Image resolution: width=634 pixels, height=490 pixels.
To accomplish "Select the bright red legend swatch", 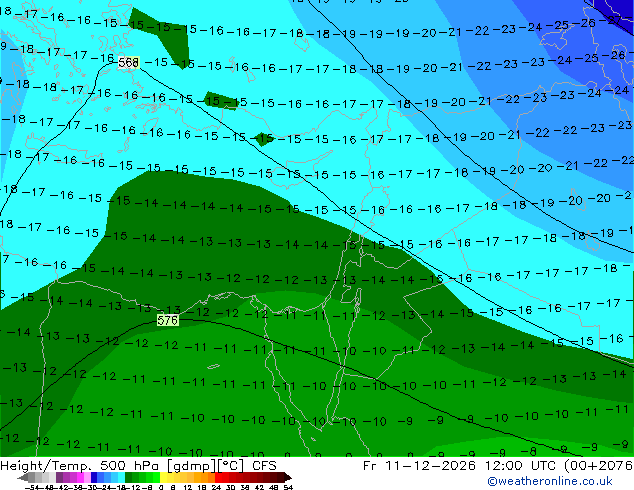I will point(218,477).
